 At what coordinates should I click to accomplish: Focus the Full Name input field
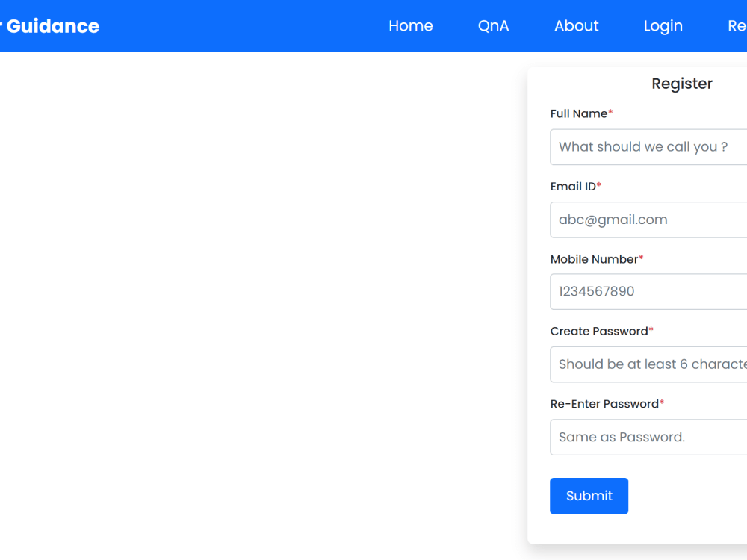coord(648,146)
